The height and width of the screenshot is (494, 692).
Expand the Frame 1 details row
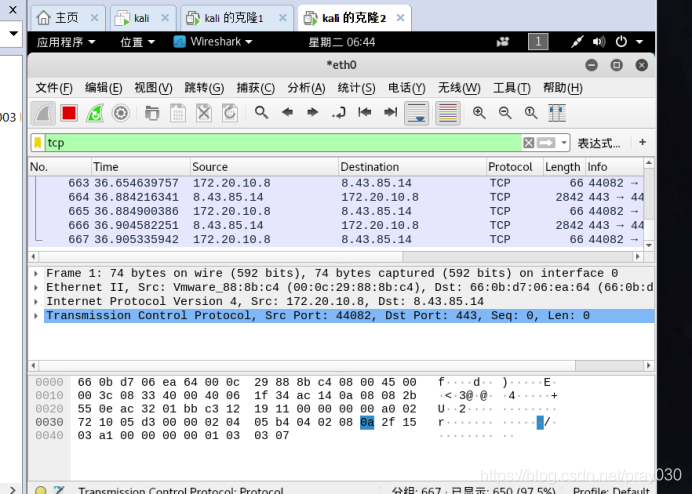pos(36,273)
